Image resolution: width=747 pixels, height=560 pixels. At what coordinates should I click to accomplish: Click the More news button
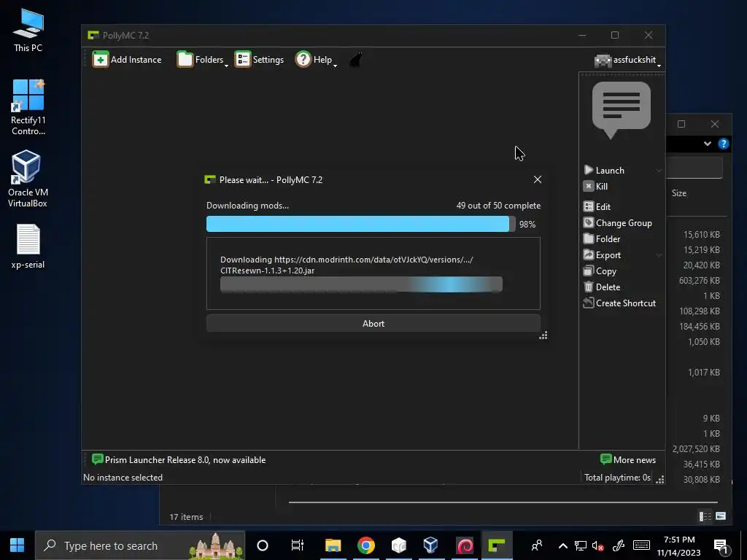(628, 460)
